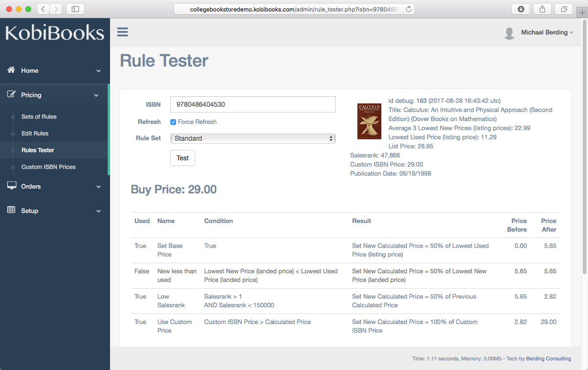The height and width of the screenshot is (370, 588).
Task: Click 'Set New Calculated Price = 50% of Previous' result
Action: click(414, 301)
